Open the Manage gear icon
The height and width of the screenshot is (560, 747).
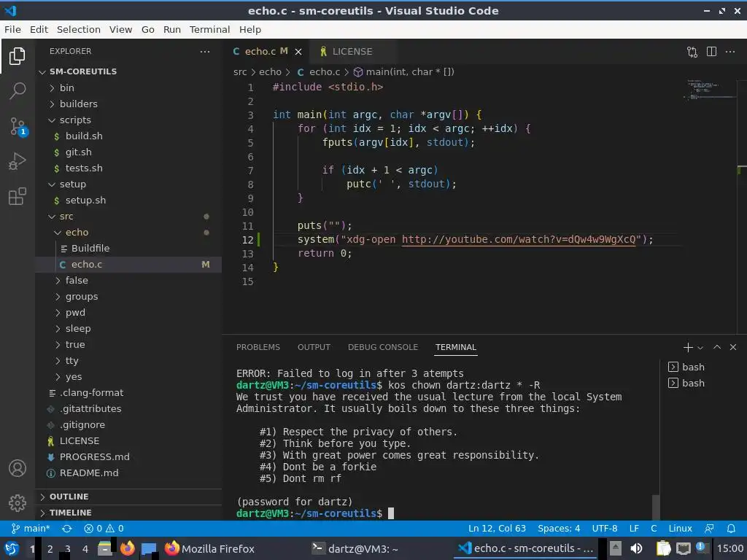tap(18, 502)
